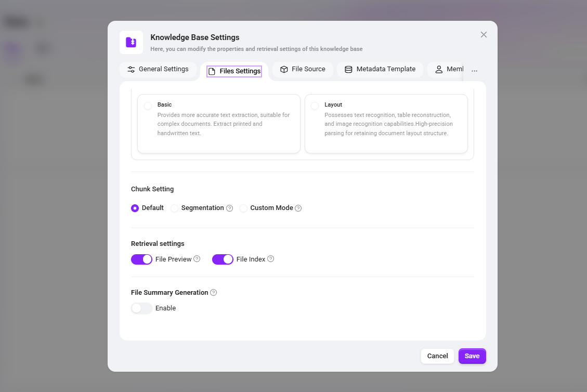Click the File Source cube icon
Viewport: 587px width, 392px height.
pyautogui.click(x=284, y=69)
